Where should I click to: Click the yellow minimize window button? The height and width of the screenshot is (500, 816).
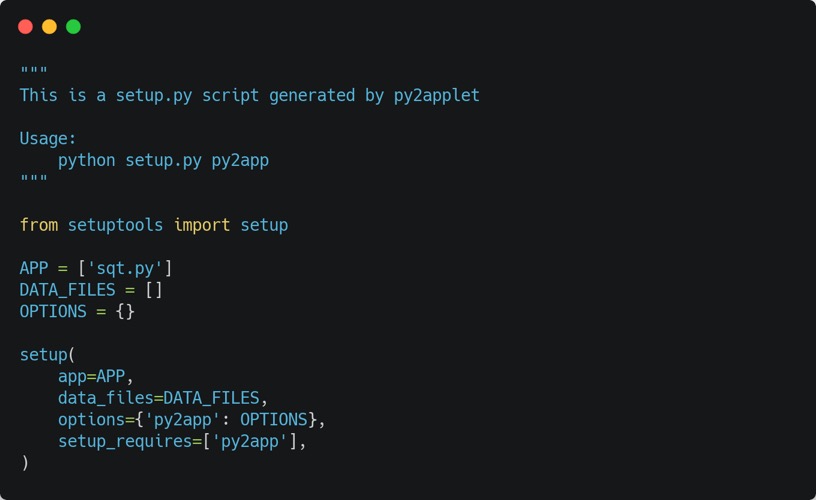[x=49, y=27]
